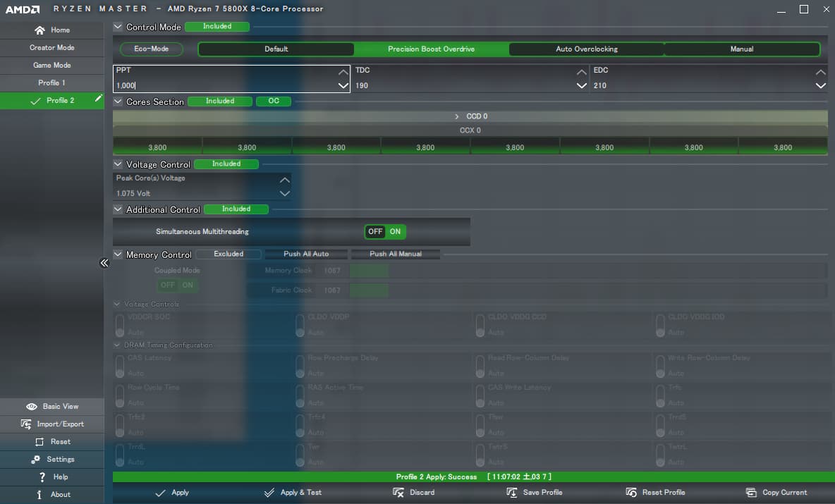Collapse the Voltage Control section
The height and width of the screenshot is (504, 835).
click(x=118, y=164)
